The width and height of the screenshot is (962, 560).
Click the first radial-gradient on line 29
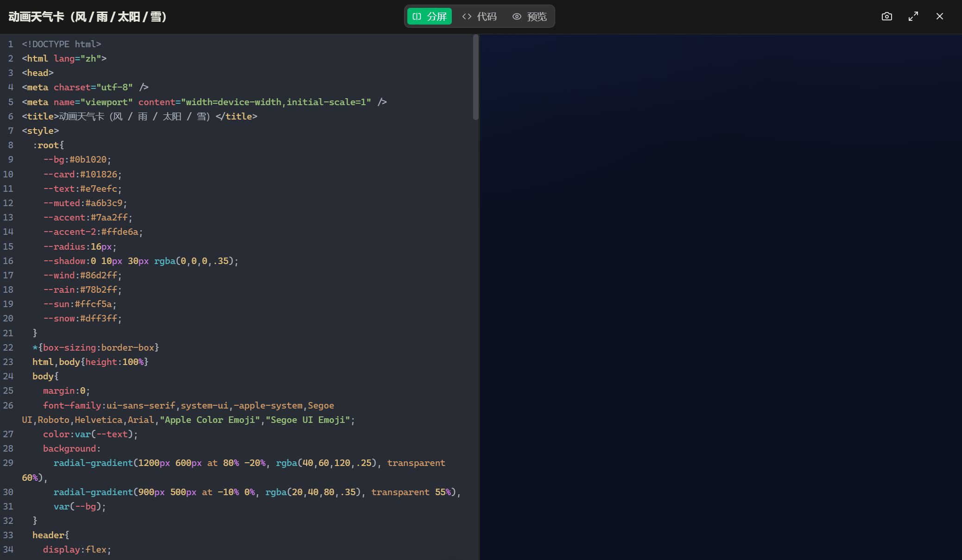93,463
